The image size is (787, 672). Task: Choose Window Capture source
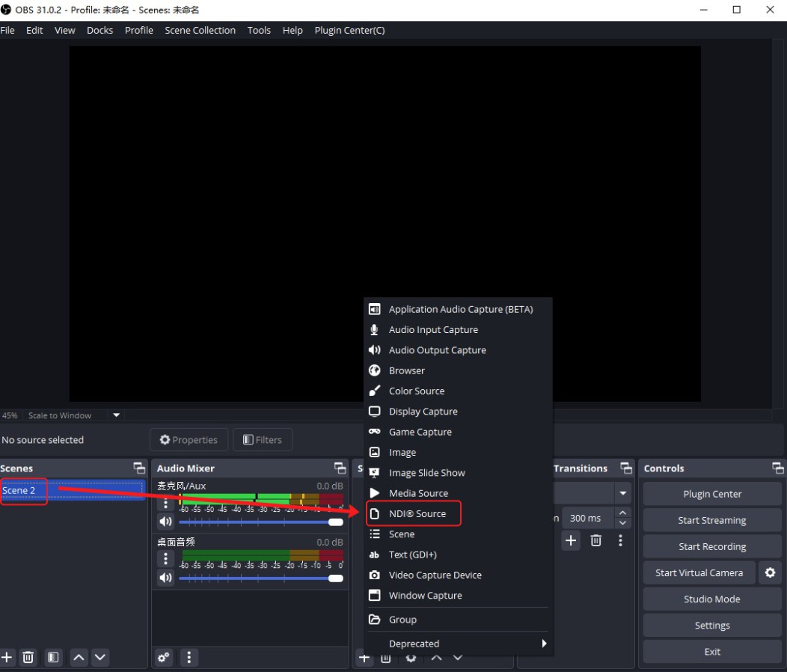[458, 595]
